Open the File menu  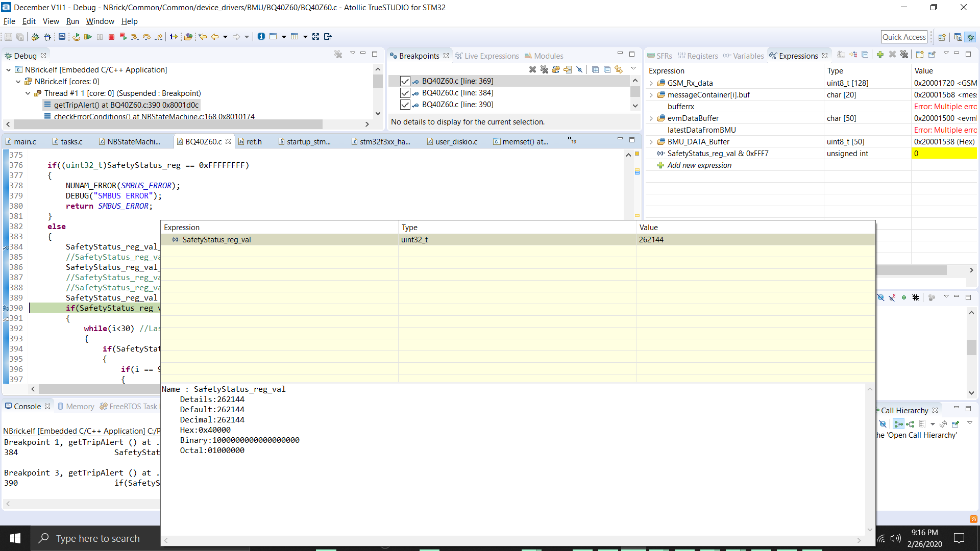(9, 21)
